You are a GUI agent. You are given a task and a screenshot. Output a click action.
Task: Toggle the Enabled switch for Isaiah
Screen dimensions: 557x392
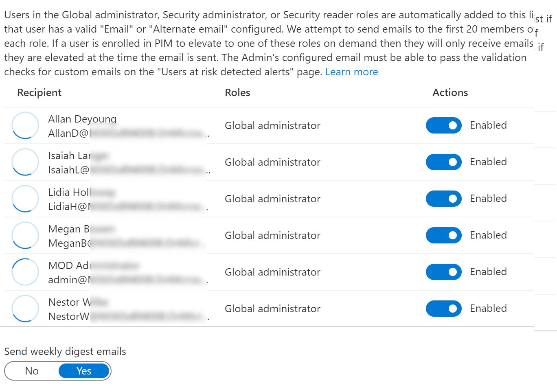click(443, 162)
